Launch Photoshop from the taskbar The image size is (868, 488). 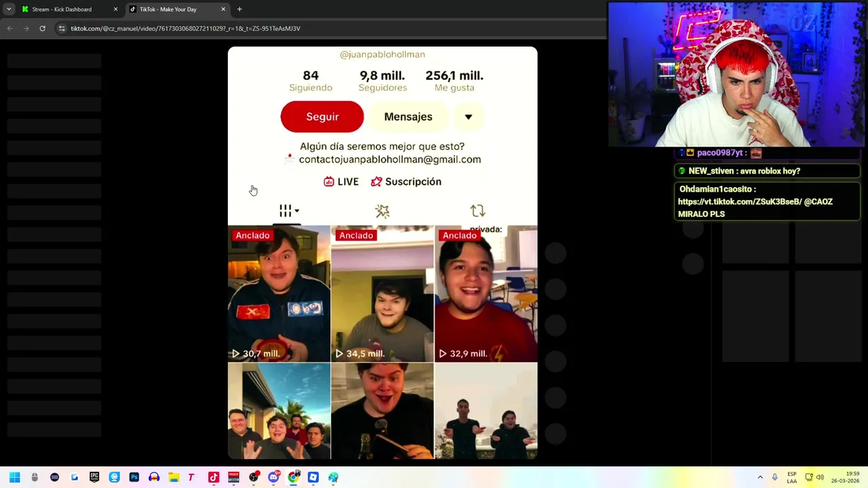[x=134, y=477]
